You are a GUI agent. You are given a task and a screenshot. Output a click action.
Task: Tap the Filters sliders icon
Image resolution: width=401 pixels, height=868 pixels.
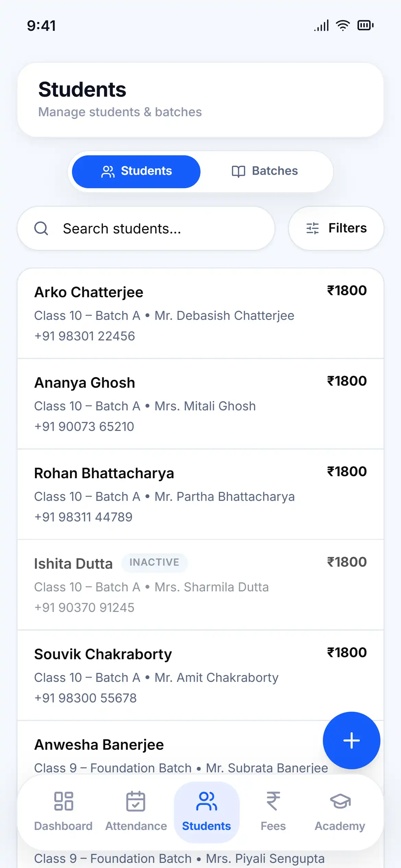pyautogui.click(x=313, y=228)
